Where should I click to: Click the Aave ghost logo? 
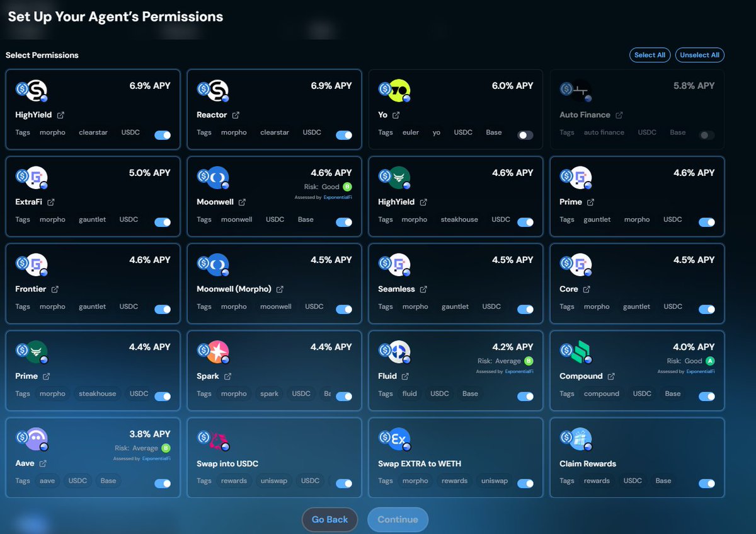(37, 439)
